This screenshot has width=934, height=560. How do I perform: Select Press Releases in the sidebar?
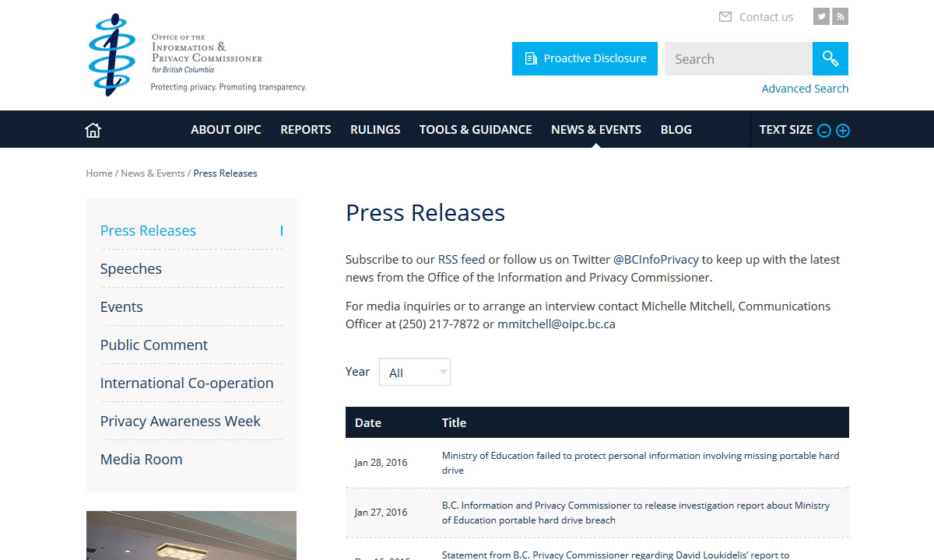148,231
